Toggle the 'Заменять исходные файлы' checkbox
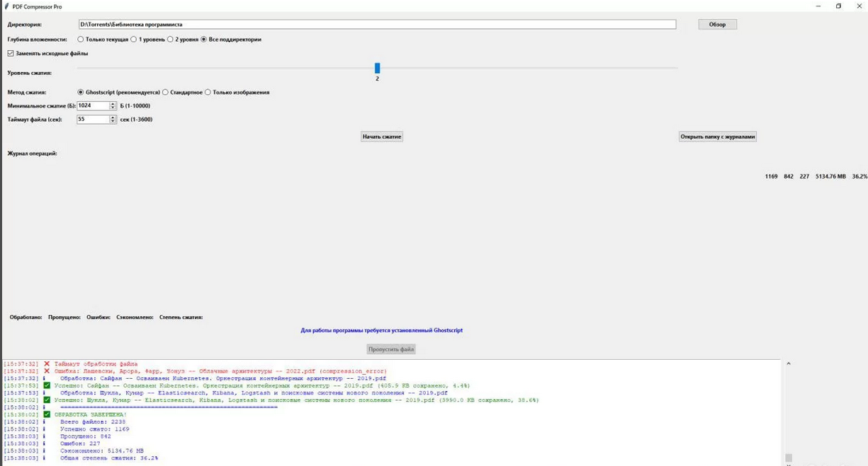 [x=11, y=53]
